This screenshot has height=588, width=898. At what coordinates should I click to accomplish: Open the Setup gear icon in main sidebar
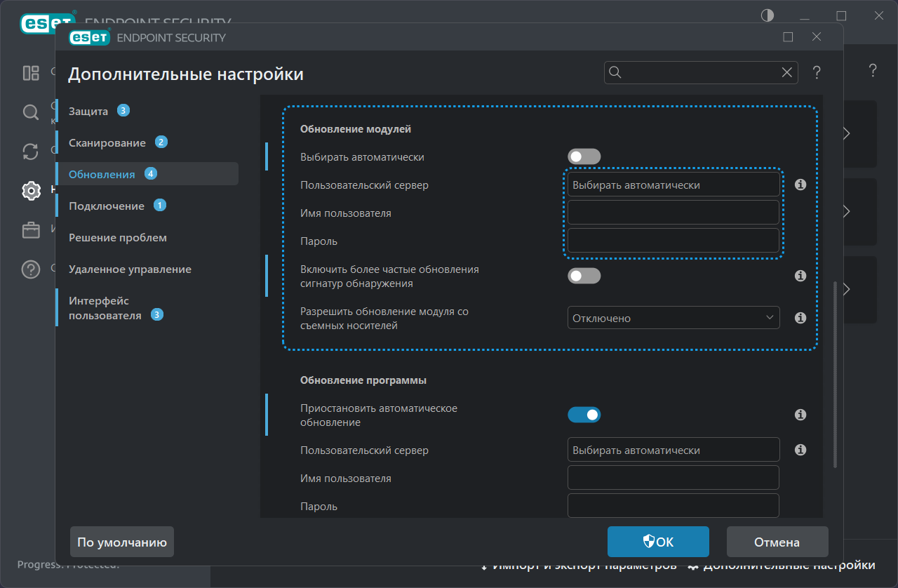[x=31, y=190]
